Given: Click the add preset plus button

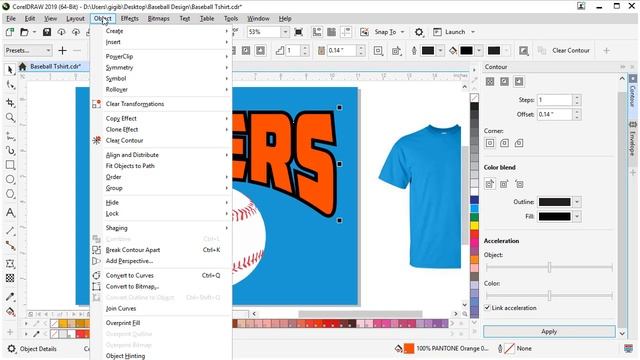Looking at the screenshot, I should pos(62,51).
